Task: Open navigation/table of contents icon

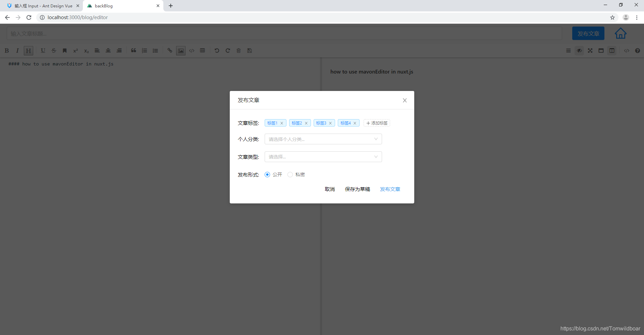Action: click(568, 51)
